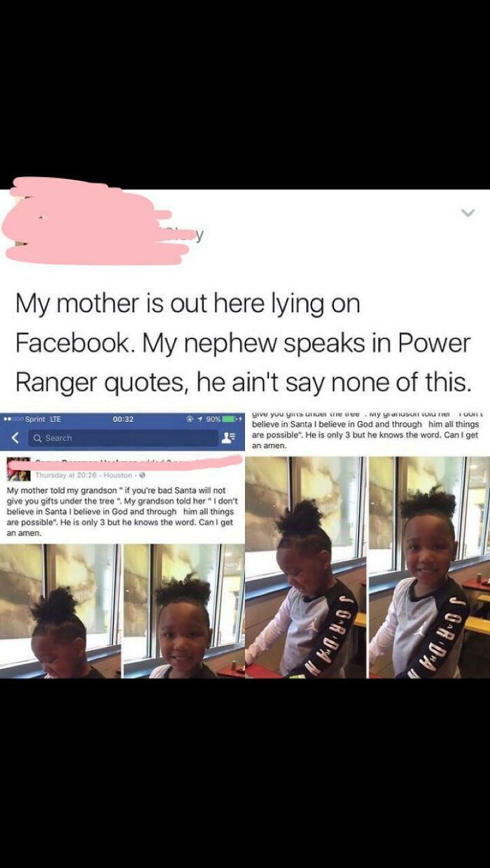Open the left attached Facebook screenshot
The height and width of the screenshot is (868, 490).
[122, 545]
